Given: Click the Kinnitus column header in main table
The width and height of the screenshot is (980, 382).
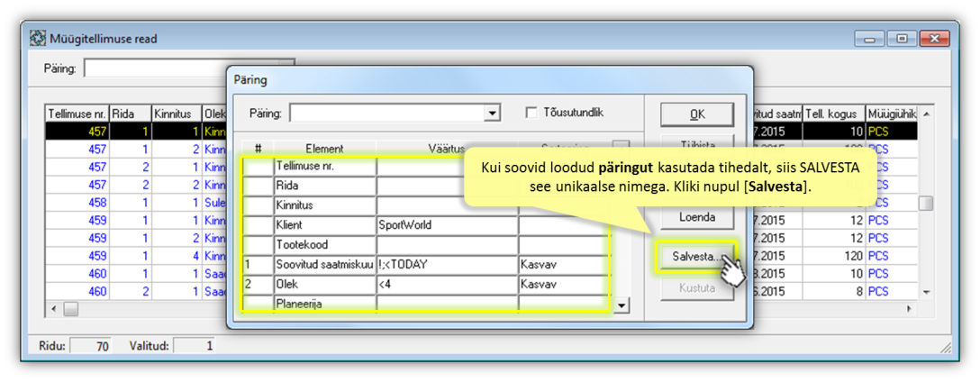Looking at the screenshot, I should (x=177, y=114).
